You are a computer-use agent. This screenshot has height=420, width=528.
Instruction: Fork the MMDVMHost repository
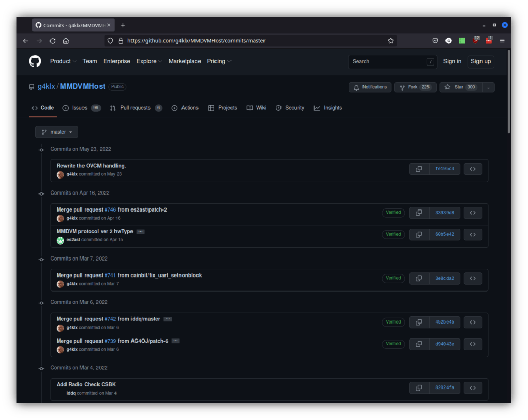click(416, 87)
